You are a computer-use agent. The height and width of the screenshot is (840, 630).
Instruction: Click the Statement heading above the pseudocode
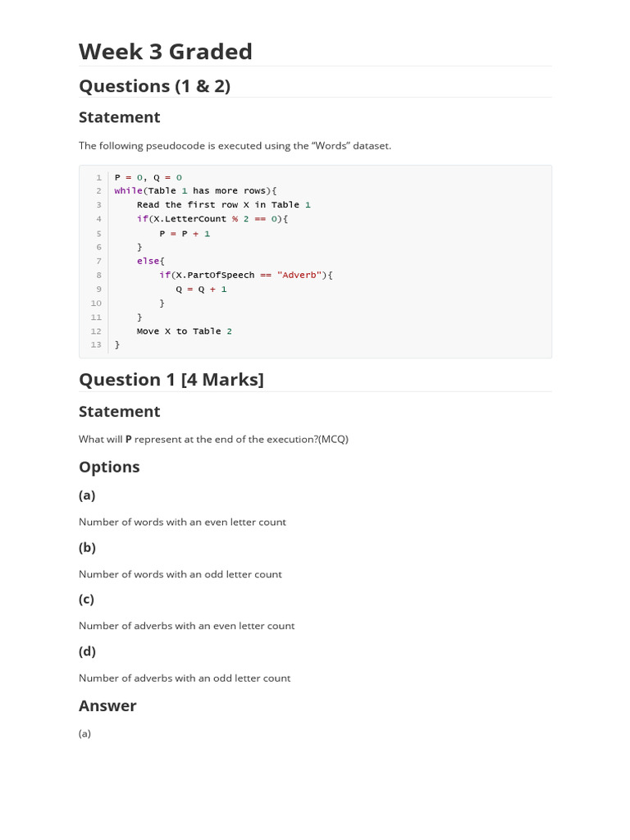(119, 117)
